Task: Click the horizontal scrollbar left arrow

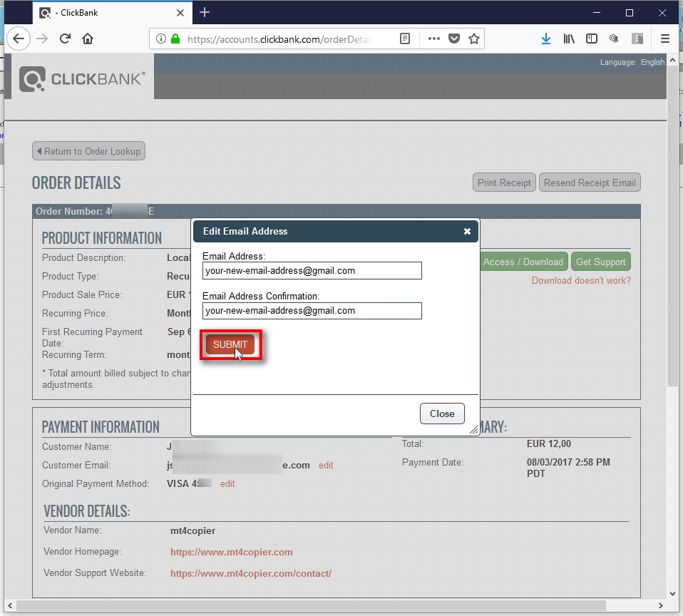Action: tap(9, 605)
